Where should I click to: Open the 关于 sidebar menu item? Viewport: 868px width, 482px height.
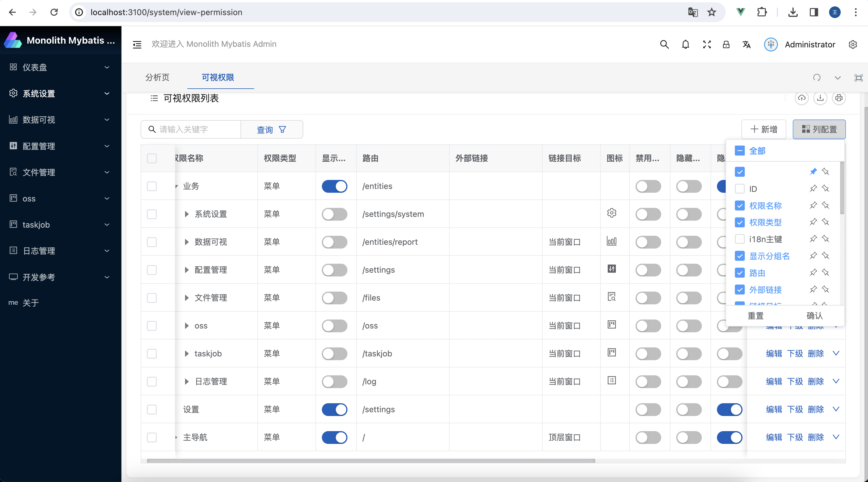[x=30, y=303]
